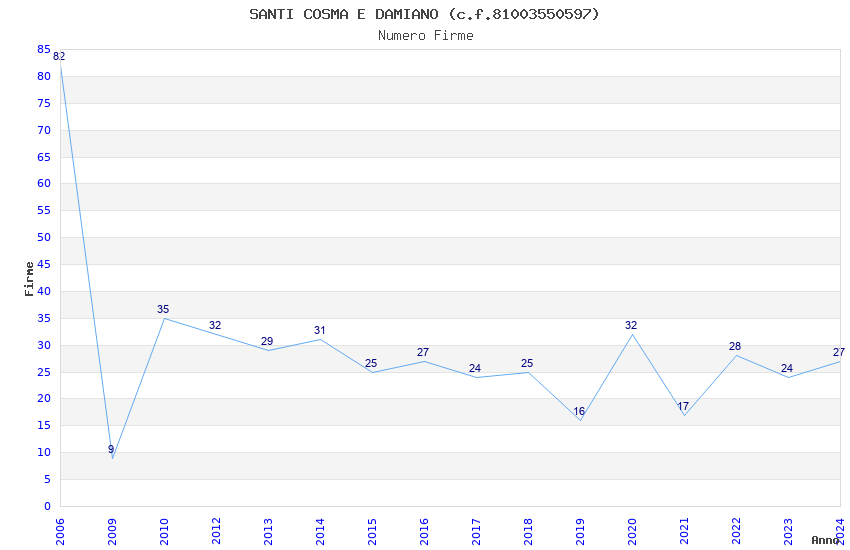Image resolution: width=850 pixels, height=550 pixels.
Task: Click data label 25 for year 2018
Action: [527, 363]
